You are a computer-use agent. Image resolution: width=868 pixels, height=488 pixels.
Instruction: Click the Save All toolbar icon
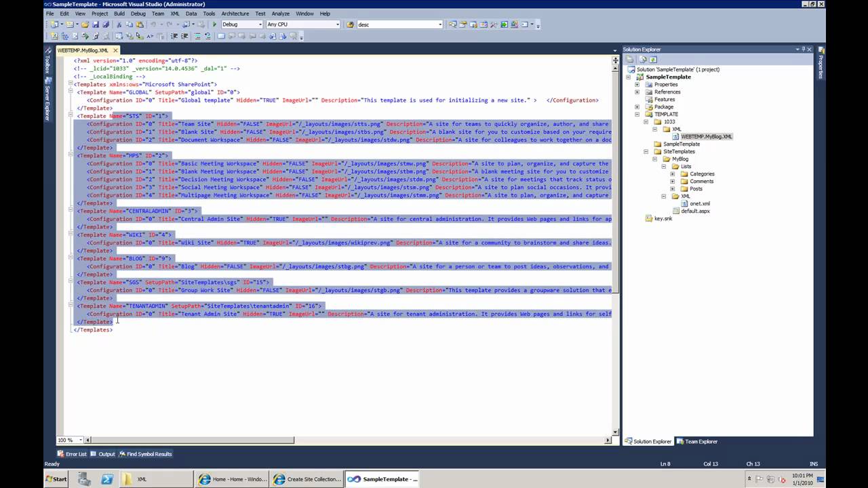click(106, 24)
